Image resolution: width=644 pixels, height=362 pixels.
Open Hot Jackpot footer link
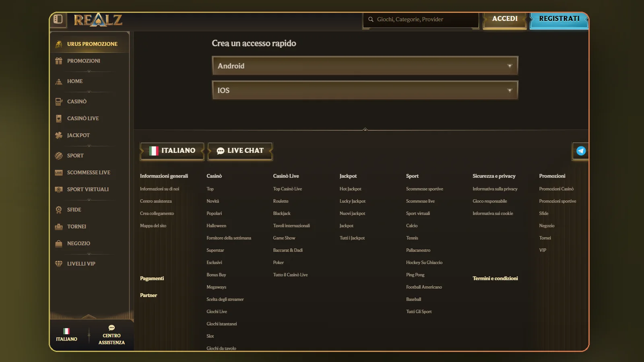tap(350, 189)
